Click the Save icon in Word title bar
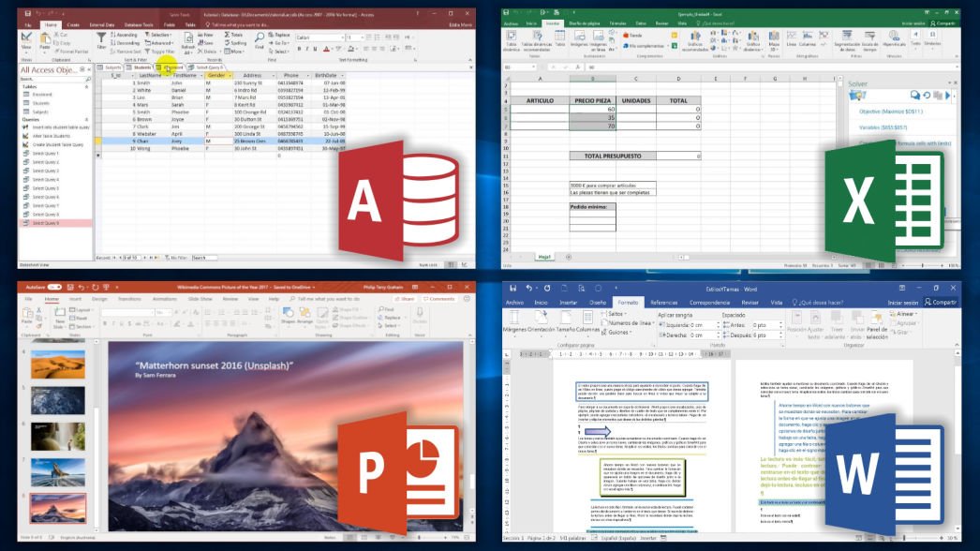 511,288
